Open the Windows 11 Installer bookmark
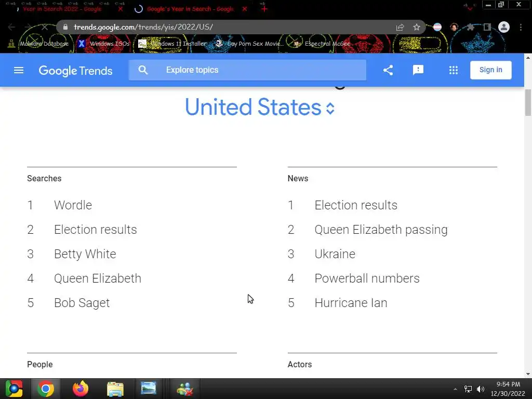The height and width of the screenshot is (399, 532). (172, 44)
